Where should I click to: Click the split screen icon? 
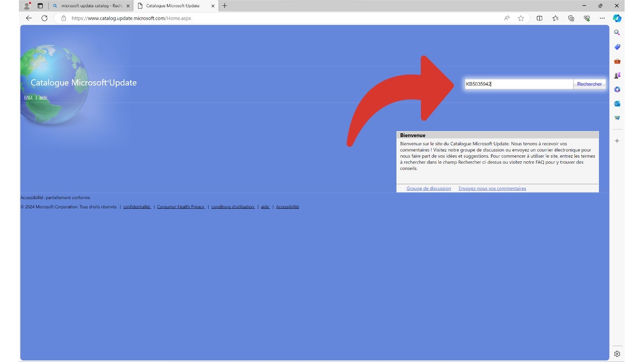539,18
